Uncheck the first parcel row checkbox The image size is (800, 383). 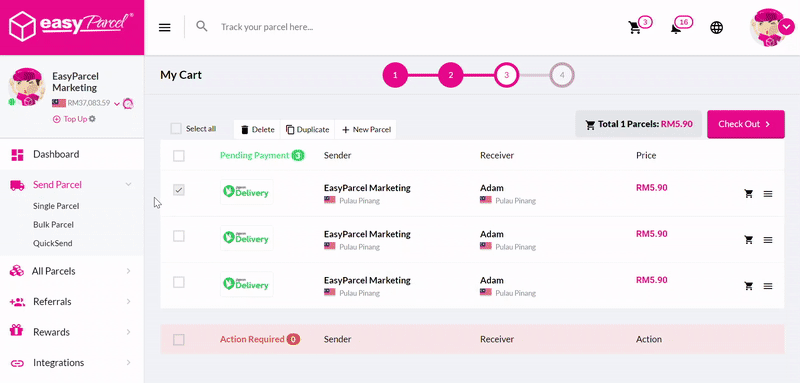(179, 190)
